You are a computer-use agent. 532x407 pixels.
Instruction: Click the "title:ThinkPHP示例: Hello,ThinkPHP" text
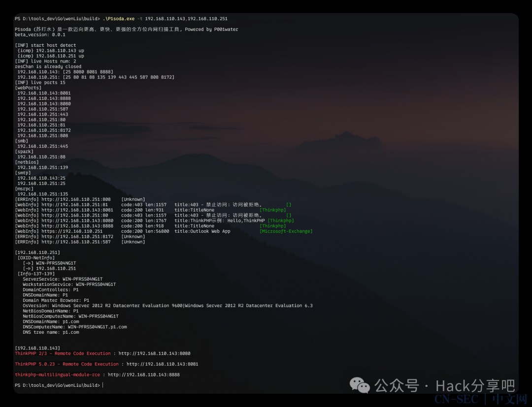220,220
